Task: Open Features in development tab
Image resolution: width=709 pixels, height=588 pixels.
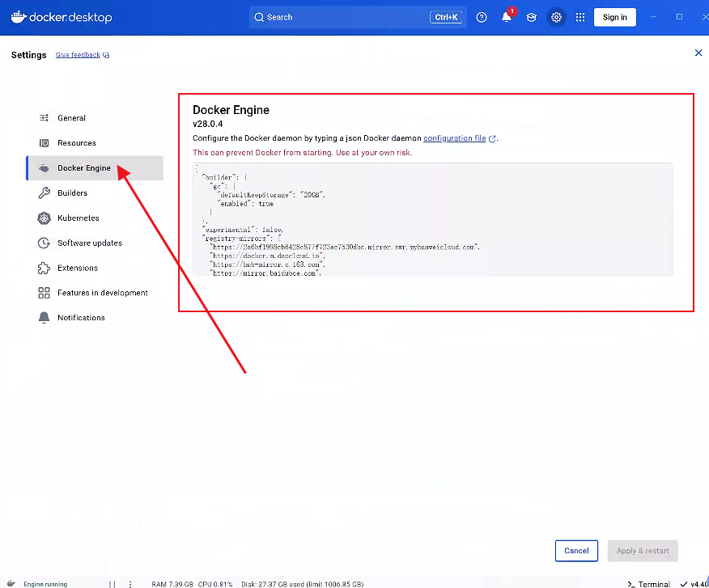Action: point(95,293)
